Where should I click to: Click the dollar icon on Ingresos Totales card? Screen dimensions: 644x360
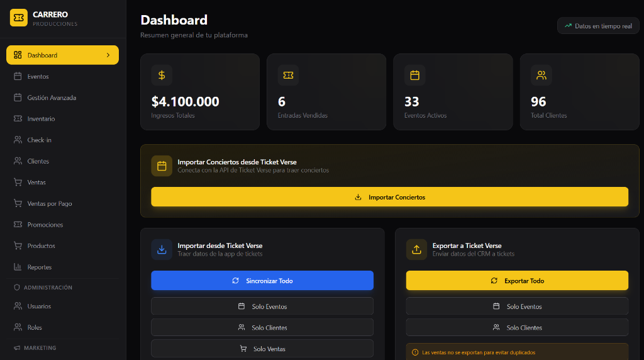pyautogui.click(x=162, y=75)
